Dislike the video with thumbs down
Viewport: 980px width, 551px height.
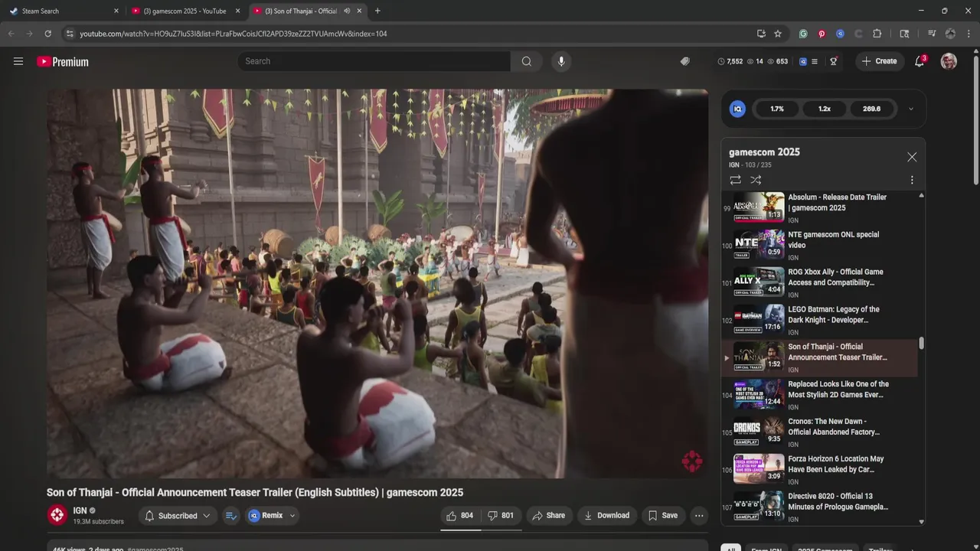pyautogui.click(x=501, y=516)
